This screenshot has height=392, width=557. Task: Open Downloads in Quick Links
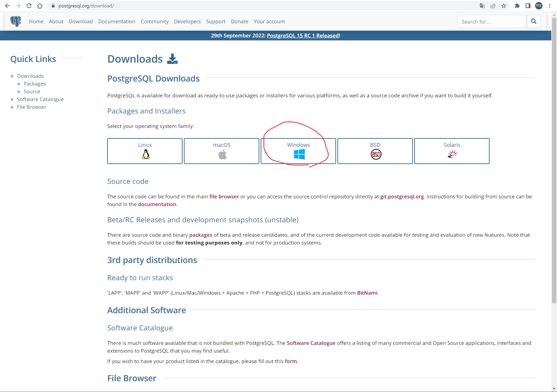[30, 76]
